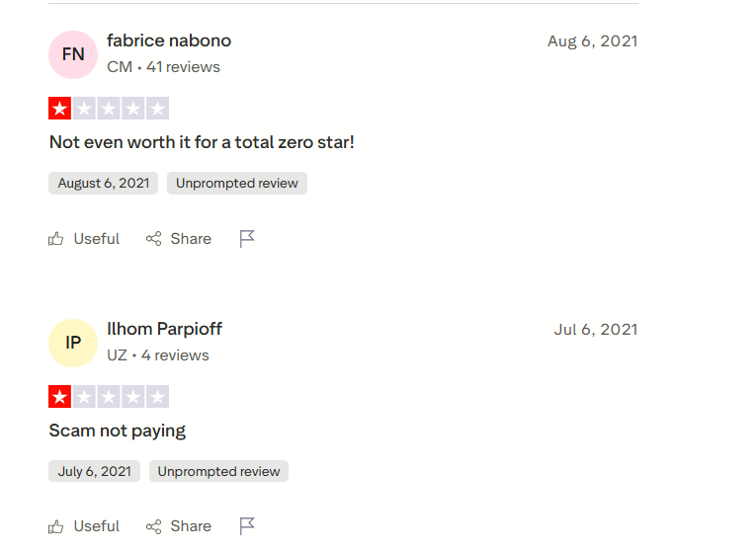The height and width of the screenshot is (551, 756).
Task: Click the IP avatar circle
Action: (x=73, y=343)
